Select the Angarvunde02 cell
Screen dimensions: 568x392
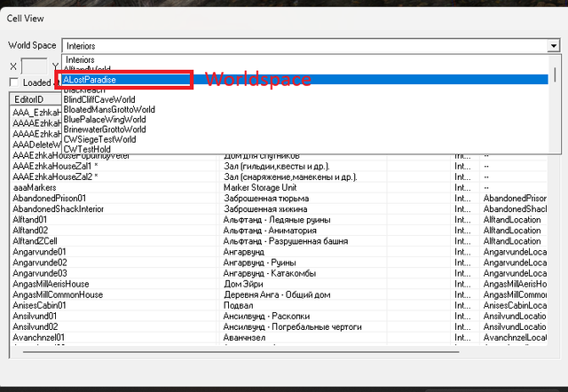point(40,263)
